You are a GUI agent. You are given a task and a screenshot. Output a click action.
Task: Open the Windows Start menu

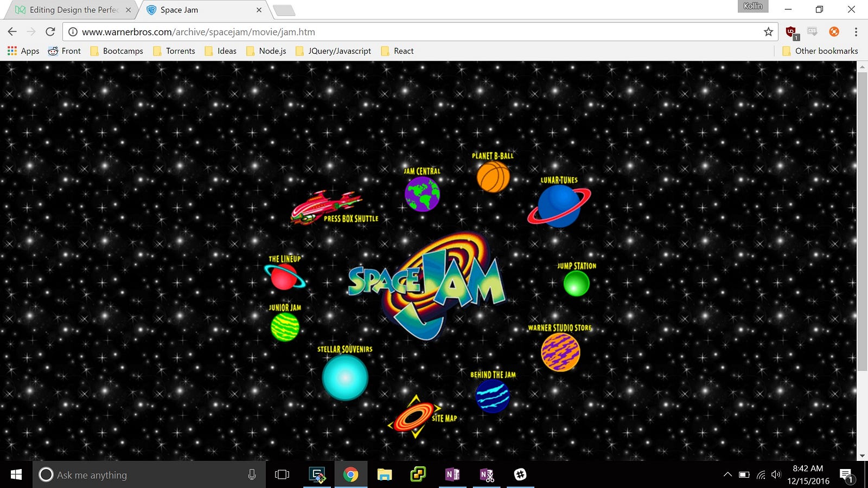pos(16,474)
